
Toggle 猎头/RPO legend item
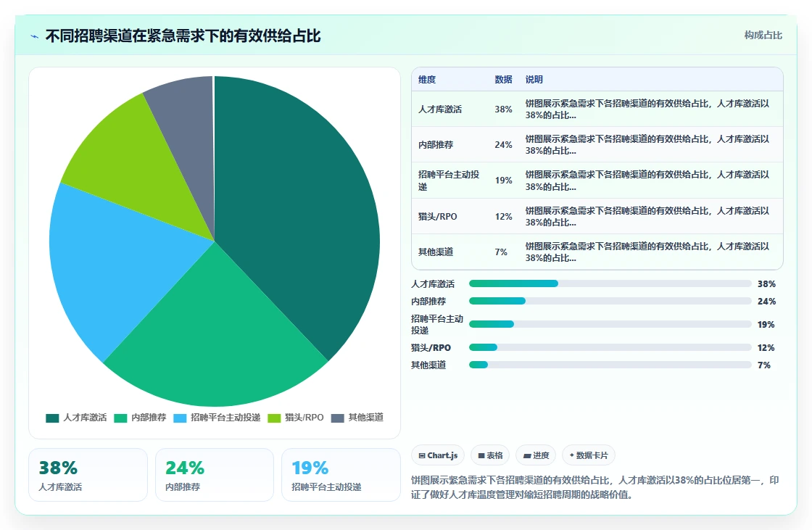pyautogui.click(x=296, y=418)
